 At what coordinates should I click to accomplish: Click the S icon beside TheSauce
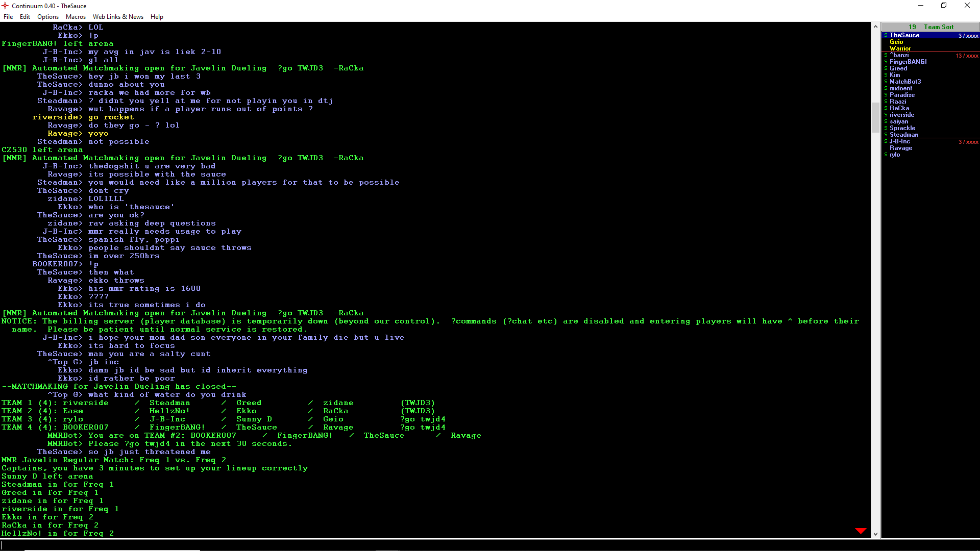(886, 35)
